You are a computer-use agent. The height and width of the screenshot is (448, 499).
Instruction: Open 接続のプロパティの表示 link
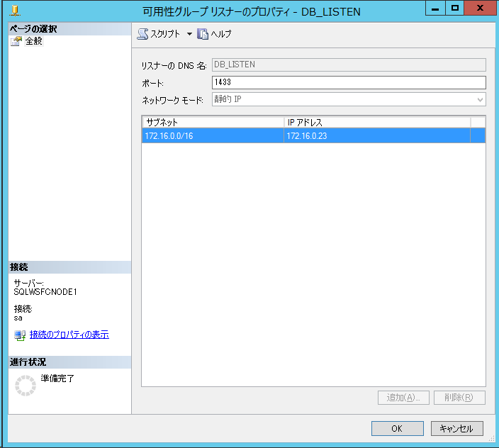tap(69, 335)
